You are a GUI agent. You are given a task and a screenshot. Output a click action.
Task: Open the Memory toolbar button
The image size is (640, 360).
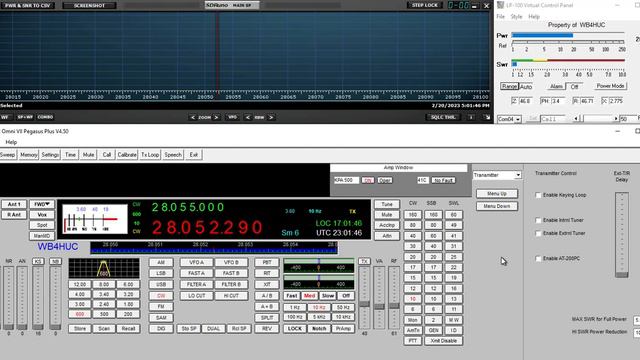(x=29, y=155)
